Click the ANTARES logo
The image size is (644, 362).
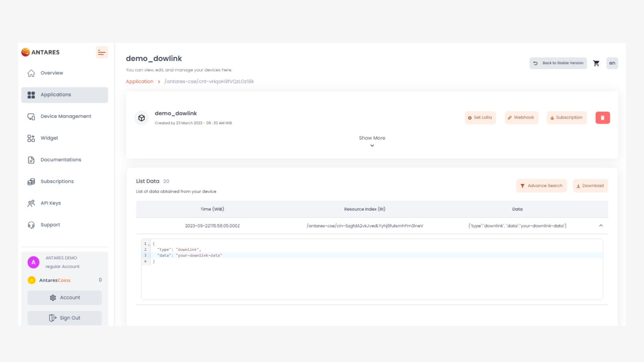tap(40, 52)
